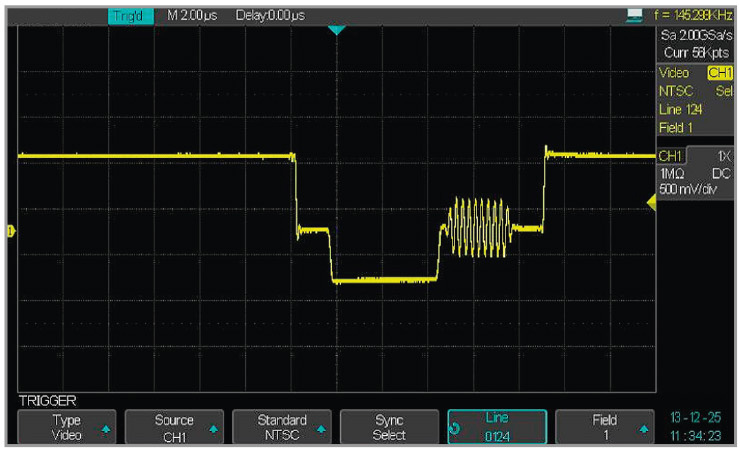Viewport: 740px width, 451px height.
Task: Click the cyan trigger position marker at top
Action: coord(336,31)
